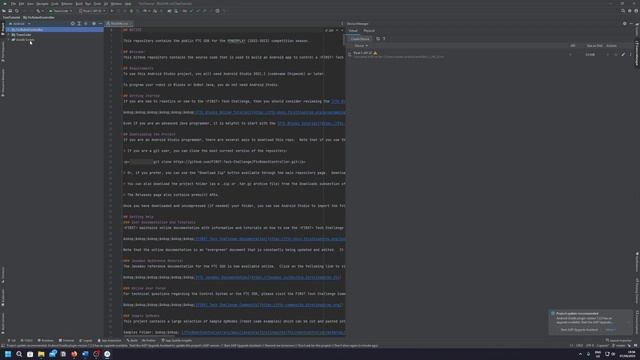Viewport: 640px width, 360px height.
Task: Open Windows taskbar search
Action: 19,354
